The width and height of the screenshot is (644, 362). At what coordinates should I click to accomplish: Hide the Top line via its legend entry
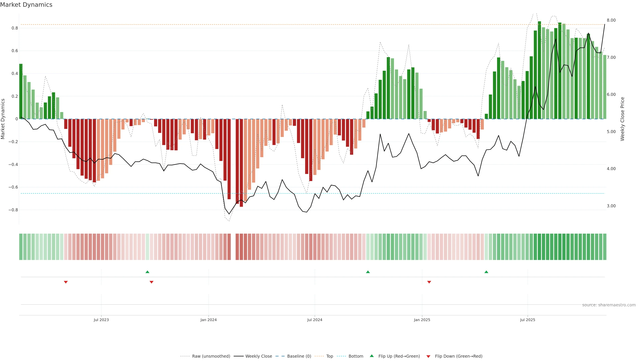click(x=330, y=356)
